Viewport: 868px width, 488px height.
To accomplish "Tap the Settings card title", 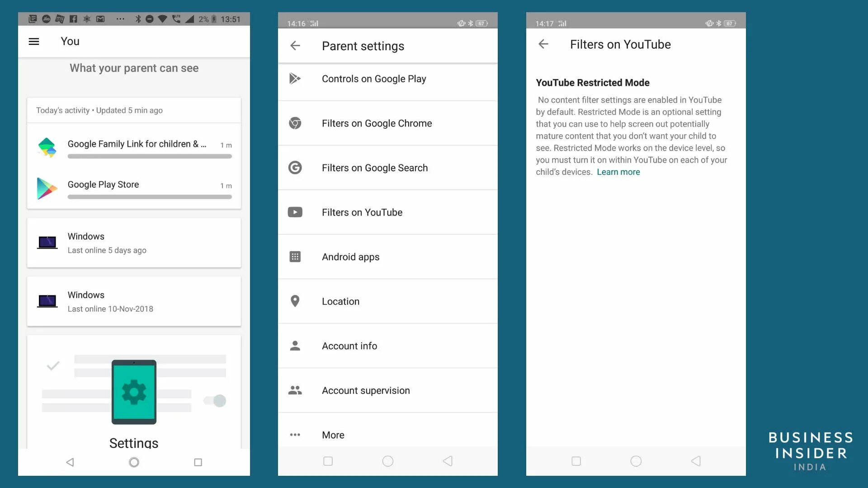I will (x=134, y=443).
